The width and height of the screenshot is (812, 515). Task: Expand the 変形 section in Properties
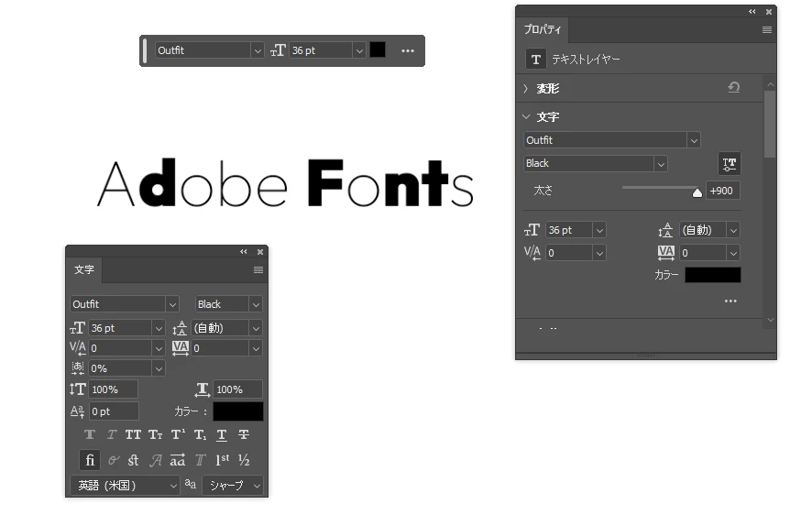click(x=526, y=89)
